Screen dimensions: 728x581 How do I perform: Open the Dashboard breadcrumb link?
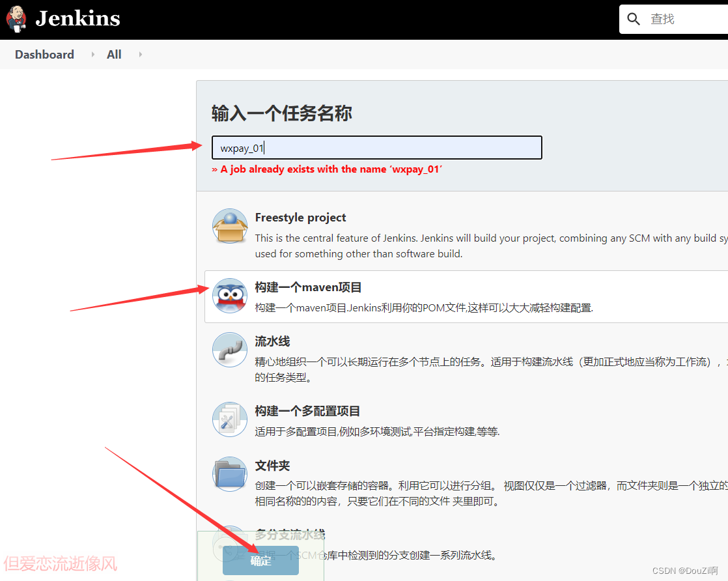(x=44, y=54)
